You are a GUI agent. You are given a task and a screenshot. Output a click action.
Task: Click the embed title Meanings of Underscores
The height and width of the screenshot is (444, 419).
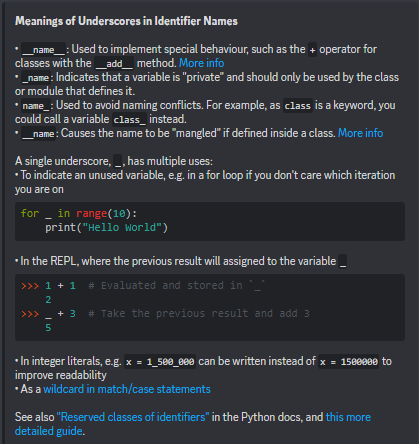[x=126, y=21]
